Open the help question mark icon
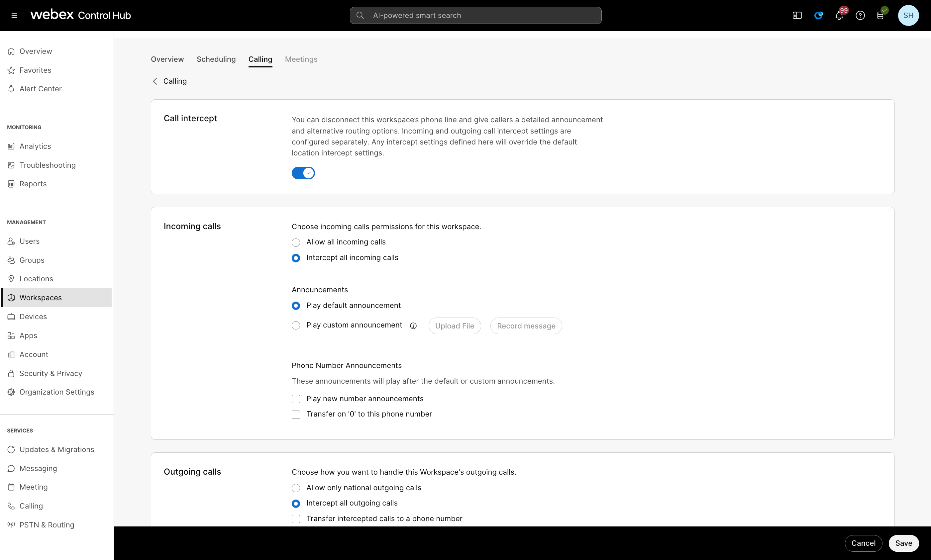This screenshot has height=560, width=931. (861, 15)
